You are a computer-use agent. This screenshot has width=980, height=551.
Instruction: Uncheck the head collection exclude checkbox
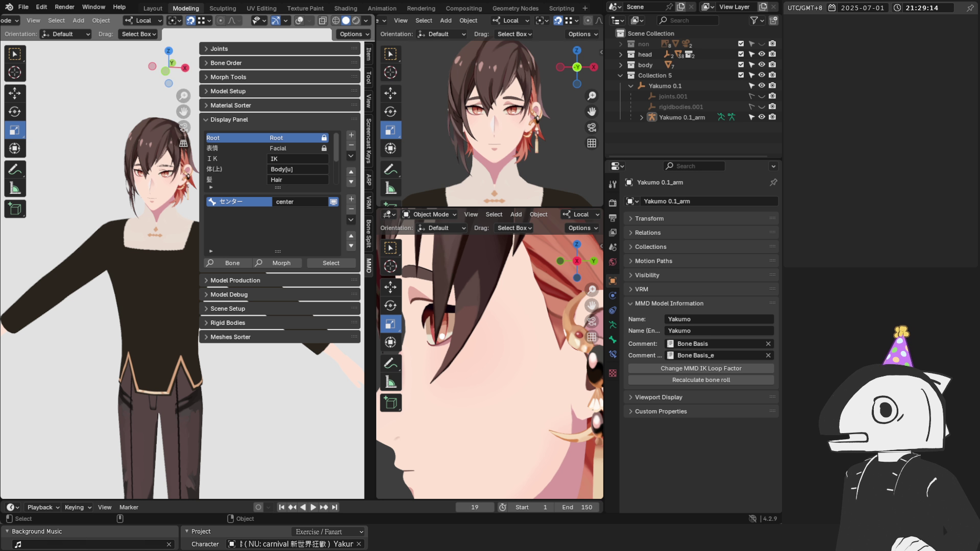tap(741, 54)
